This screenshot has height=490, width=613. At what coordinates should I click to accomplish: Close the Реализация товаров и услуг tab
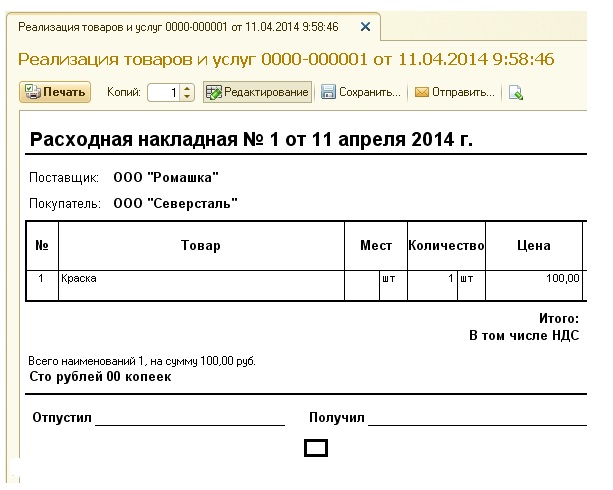point(365,27)
